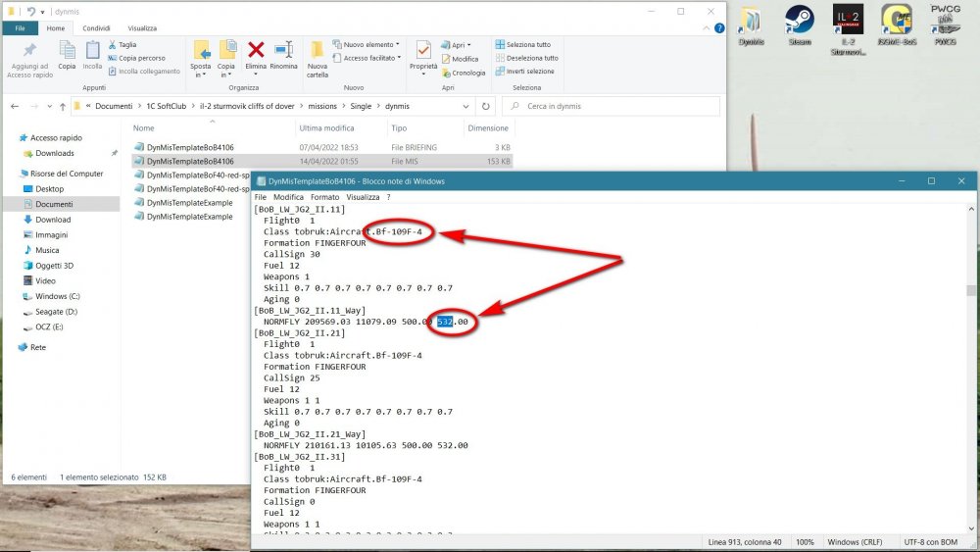Select DynMisTemplateBoF40-red-sp first file
Screen dimensions: 980x552
coord(191,176)
